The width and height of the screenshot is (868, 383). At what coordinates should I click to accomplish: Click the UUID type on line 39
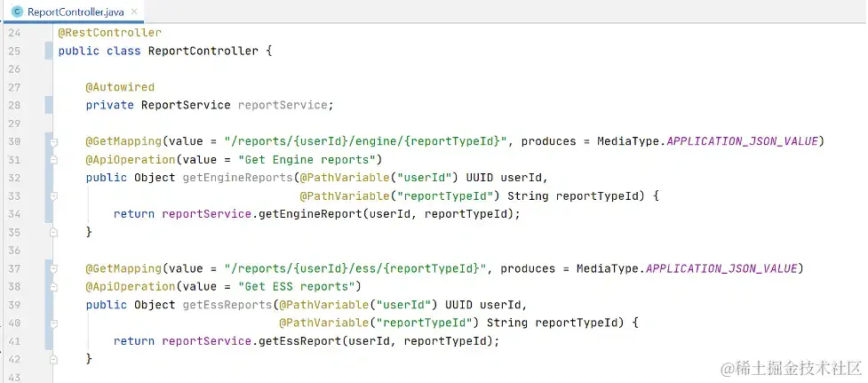pos(459,305)
